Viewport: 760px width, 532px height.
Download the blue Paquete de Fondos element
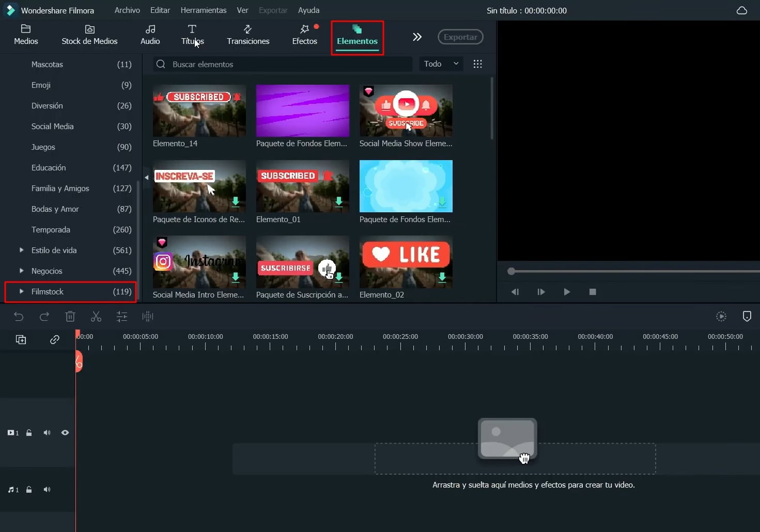[x=442, y=202]
